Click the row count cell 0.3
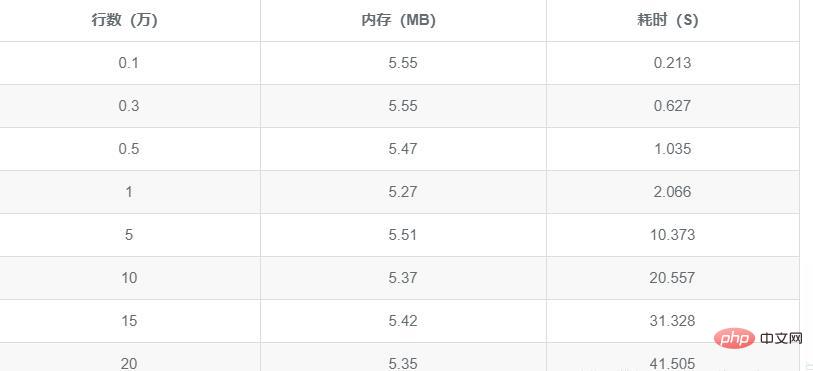Image resolution: width=813 pixels, height=371 pixels. click(129, 106)
